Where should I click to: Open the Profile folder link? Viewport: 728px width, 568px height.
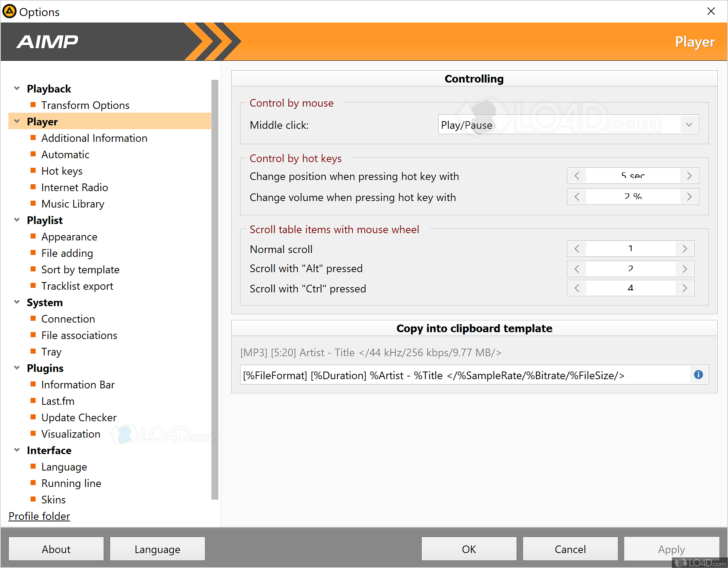(39, 516)
